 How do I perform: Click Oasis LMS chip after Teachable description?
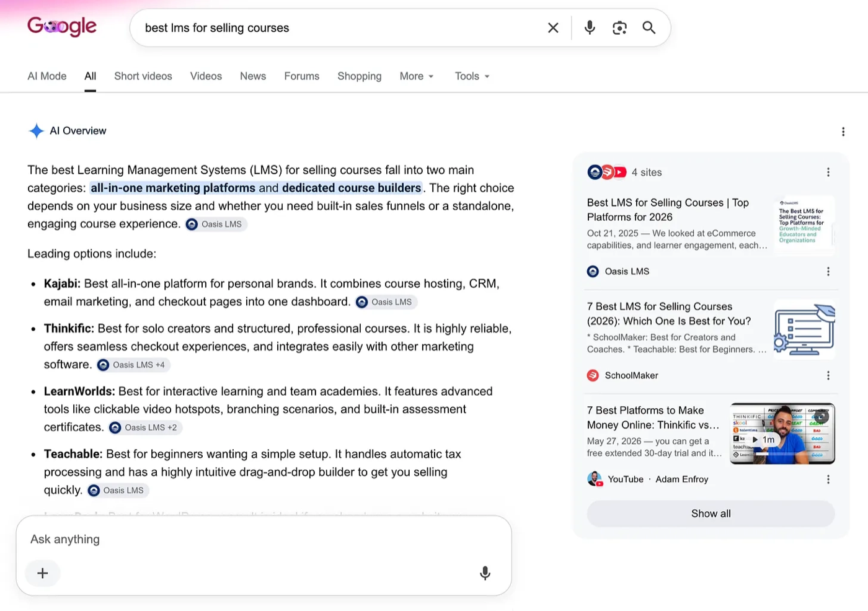(117, 490)
